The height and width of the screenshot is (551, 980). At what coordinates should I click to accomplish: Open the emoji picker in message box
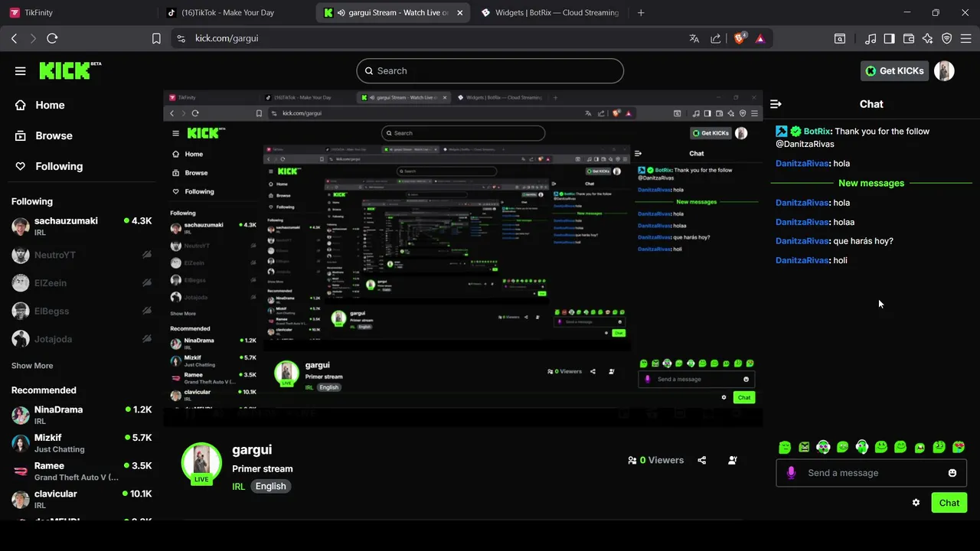pyautogui.click(x=952, y=473)
